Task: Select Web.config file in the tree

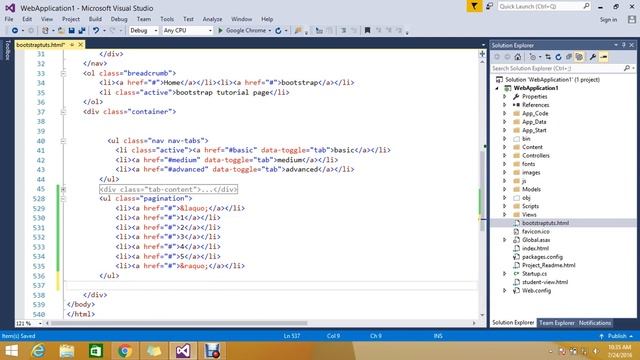Action: pos(536,291)
